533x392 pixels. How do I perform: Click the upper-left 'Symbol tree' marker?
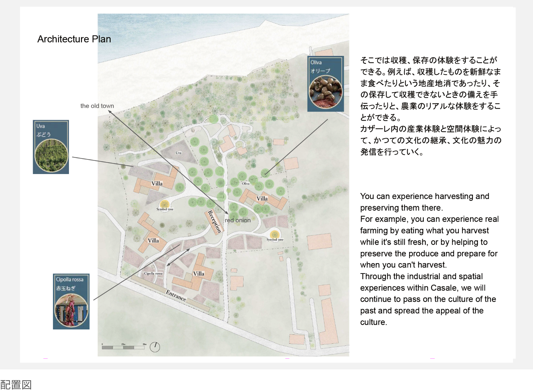click(165, 205)
